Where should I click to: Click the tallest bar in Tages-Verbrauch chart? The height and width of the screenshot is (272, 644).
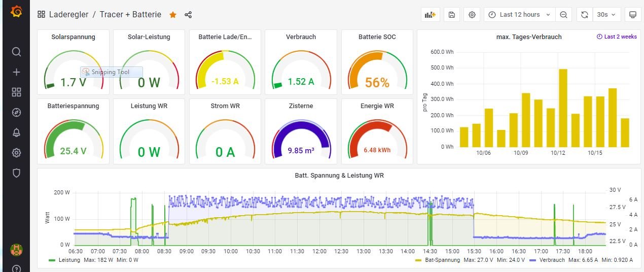coord(563,108)
